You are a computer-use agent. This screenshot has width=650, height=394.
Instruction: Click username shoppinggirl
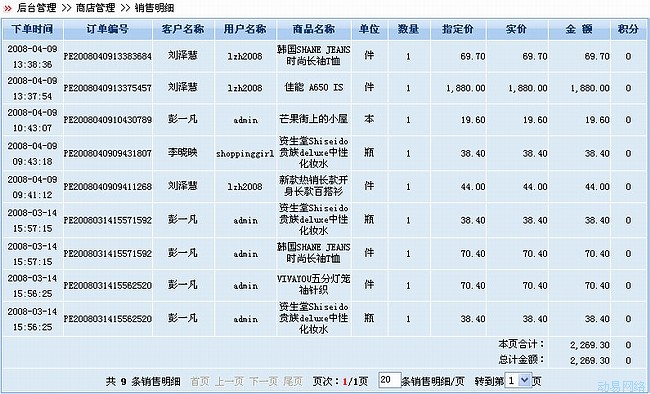245,153
